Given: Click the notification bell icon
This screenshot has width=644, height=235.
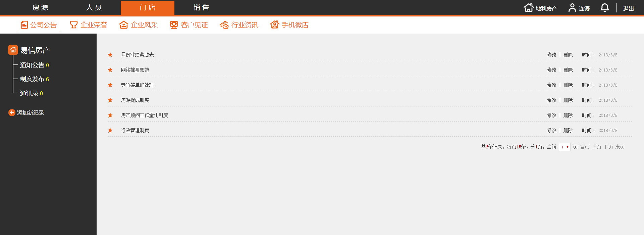Looking at the screenshot, I should pyautogui.click(x=604, y=8).
